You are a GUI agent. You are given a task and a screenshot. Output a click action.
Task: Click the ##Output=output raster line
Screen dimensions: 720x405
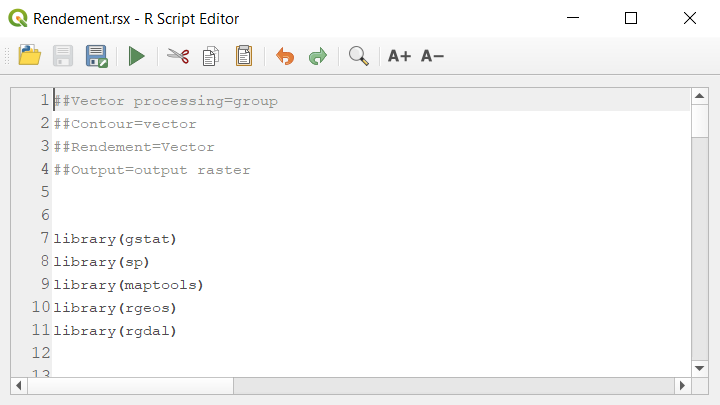[x=152, y=170]
